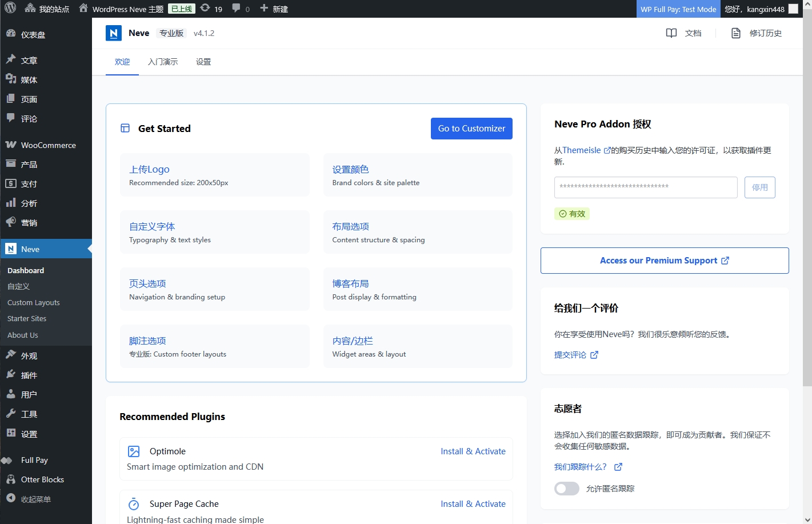Open About Us submenu item
The image size is (812, 524).
[22, 335]
